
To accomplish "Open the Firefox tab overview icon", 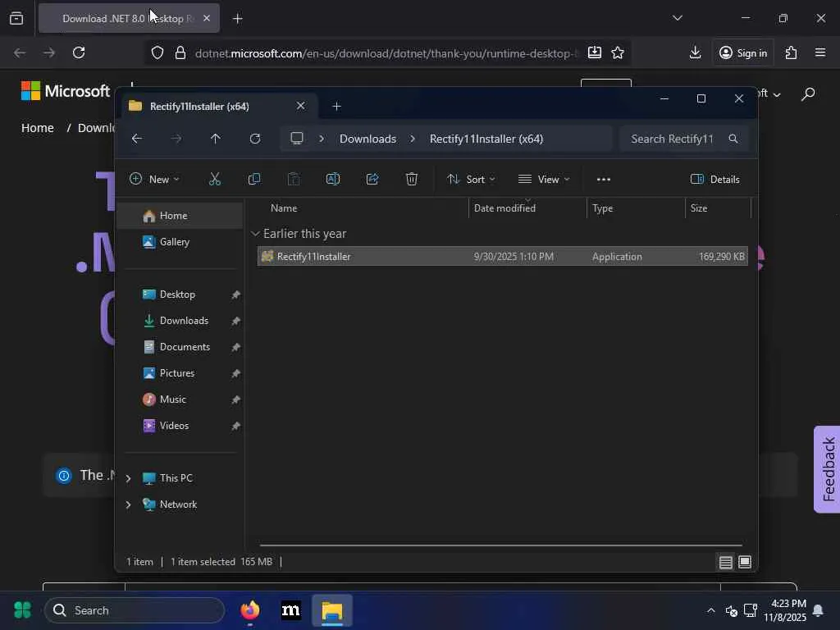I will coord(16,18).
